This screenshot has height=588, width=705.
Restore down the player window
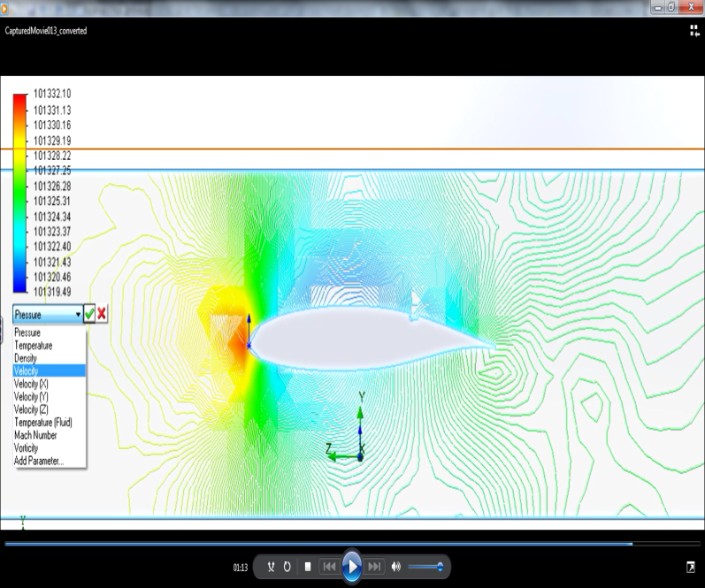pos(671,8)
